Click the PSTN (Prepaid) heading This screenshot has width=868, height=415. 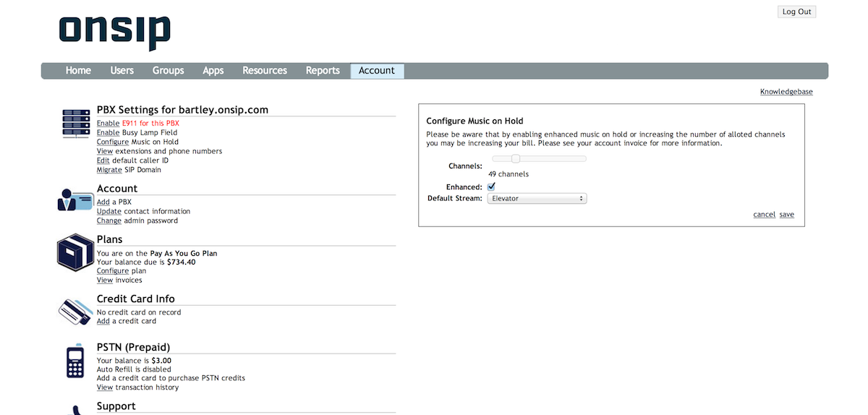point(133,347)
